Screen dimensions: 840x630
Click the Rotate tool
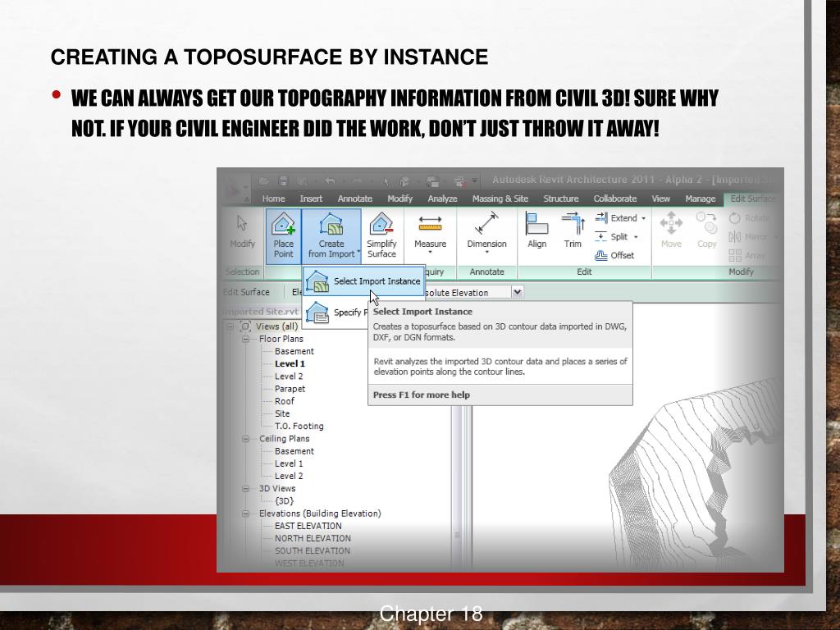tap(749, 218)
